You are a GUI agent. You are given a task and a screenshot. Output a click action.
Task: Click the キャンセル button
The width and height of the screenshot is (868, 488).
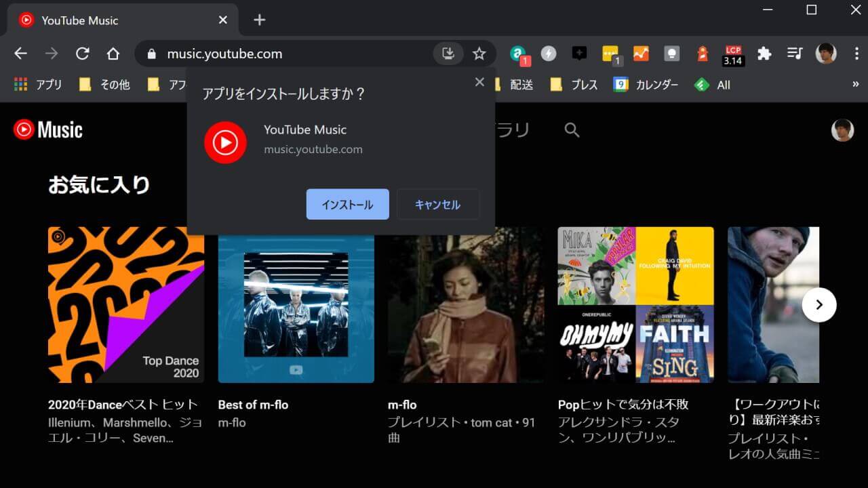click(x=437, y=204)
